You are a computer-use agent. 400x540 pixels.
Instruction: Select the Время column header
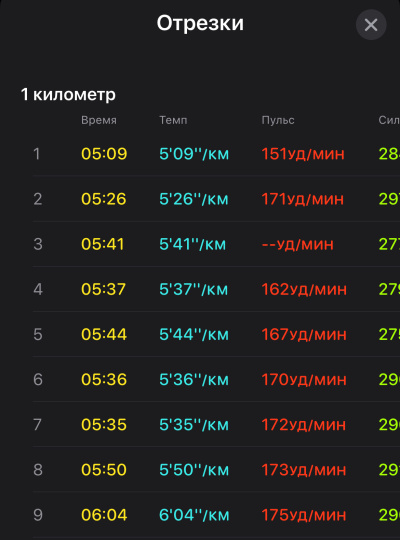tap(99, 120)
